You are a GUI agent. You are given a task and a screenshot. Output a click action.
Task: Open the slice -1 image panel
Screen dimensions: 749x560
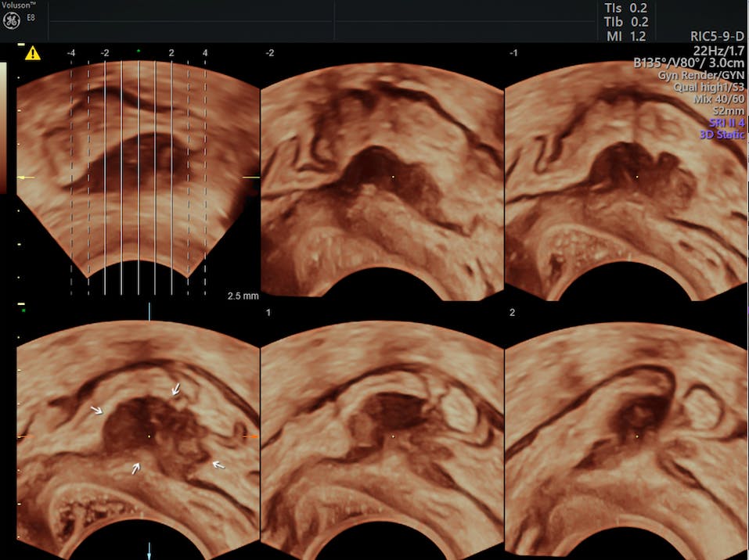(x=626, y=180)
